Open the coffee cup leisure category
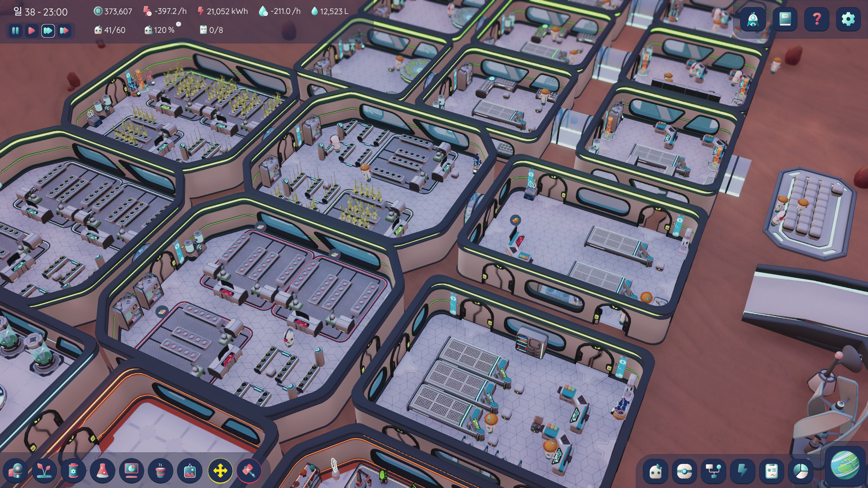The height and width of the screenshot is (488, 868). 161,471
